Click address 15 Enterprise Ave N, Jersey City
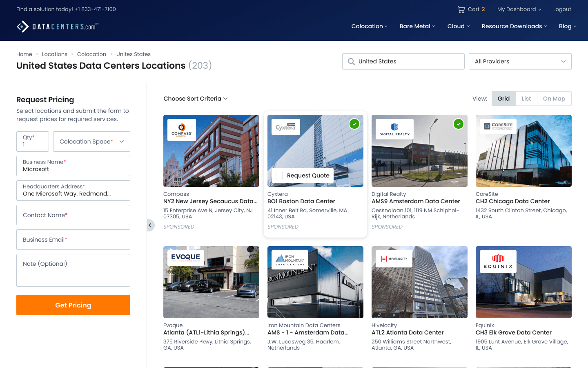This screenshot has width=588, height=368. [208, 213]
